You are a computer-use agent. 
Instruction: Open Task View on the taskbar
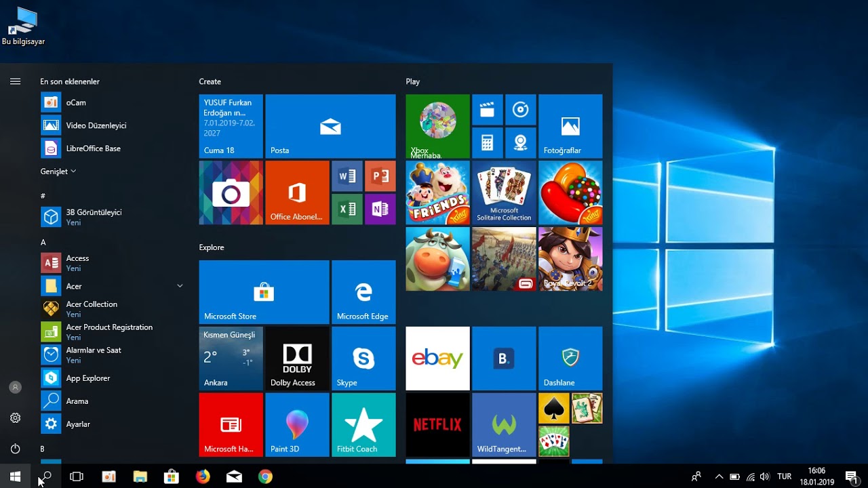pos(77,476)
